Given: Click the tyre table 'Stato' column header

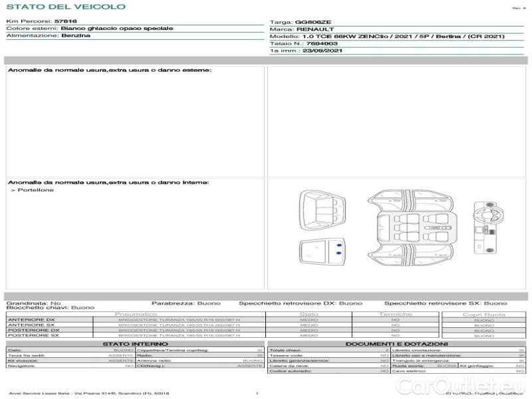Looking at the screenshot, I should tap(309, 314).
